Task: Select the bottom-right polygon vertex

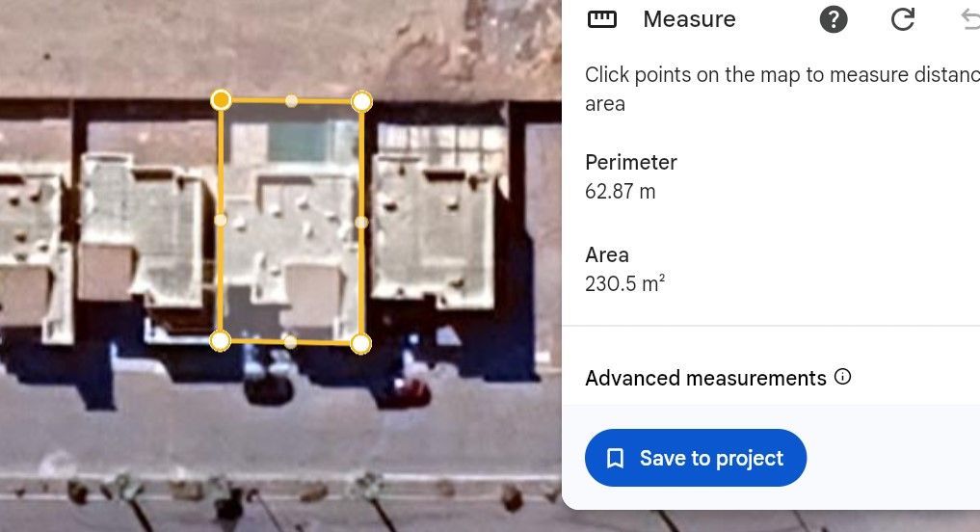Action: [x=360, y=343]
